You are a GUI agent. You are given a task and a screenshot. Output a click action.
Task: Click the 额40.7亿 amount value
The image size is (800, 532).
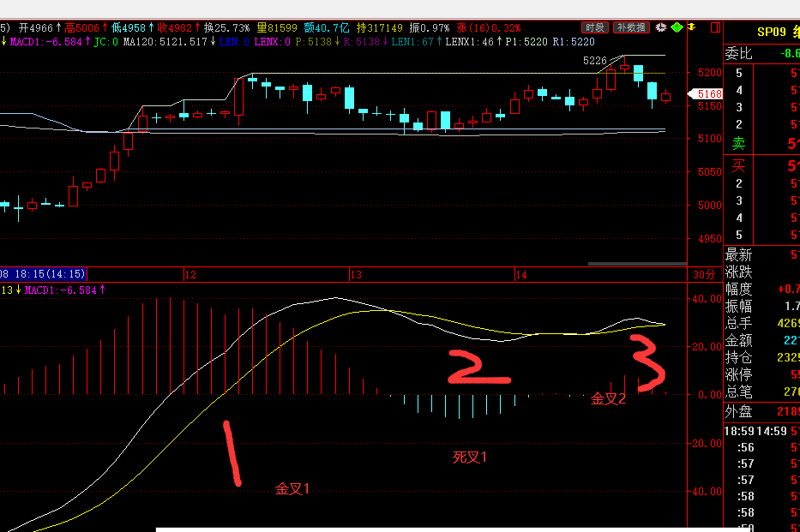tap(327, 27)
